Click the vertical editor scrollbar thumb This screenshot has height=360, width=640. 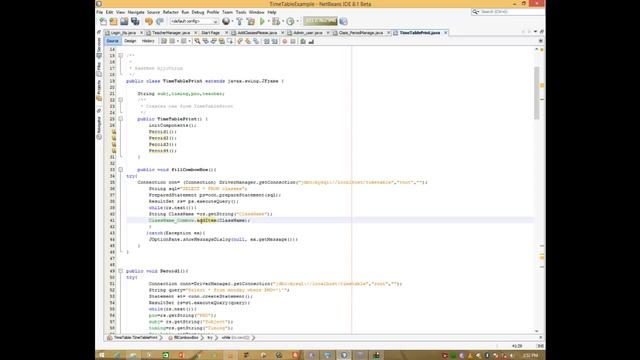point(536,93)
